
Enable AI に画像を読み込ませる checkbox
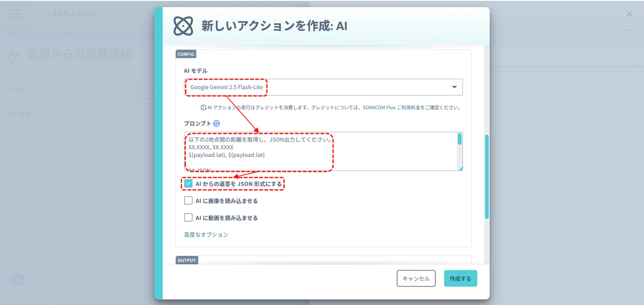coord(188,201)
